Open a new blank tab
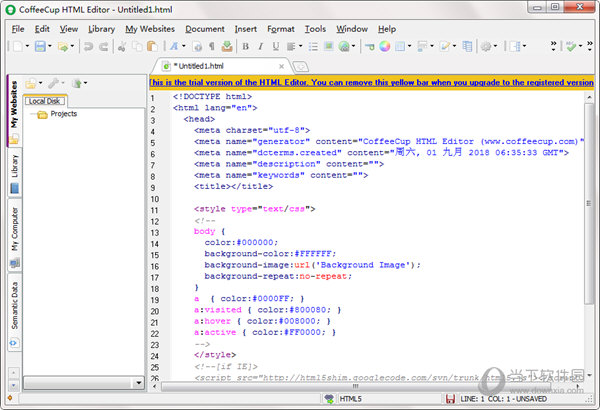The image size is (600, 410). [301, 67]
